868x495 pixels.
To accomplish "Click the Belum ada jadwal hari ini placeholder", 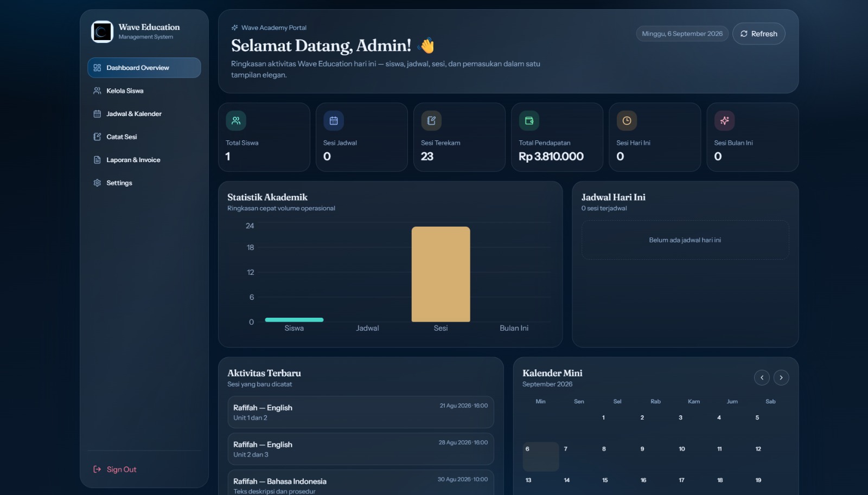I will (685, 240).
